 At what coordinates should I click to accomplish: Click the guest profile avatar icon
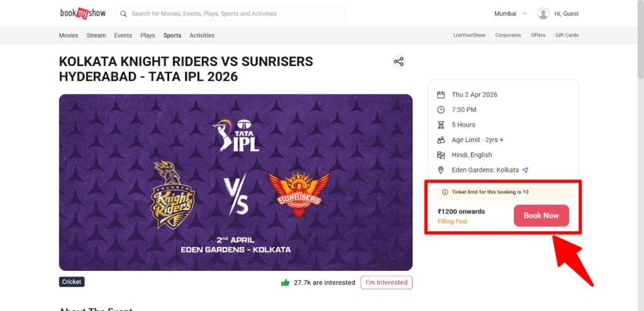tap(543, 13)
